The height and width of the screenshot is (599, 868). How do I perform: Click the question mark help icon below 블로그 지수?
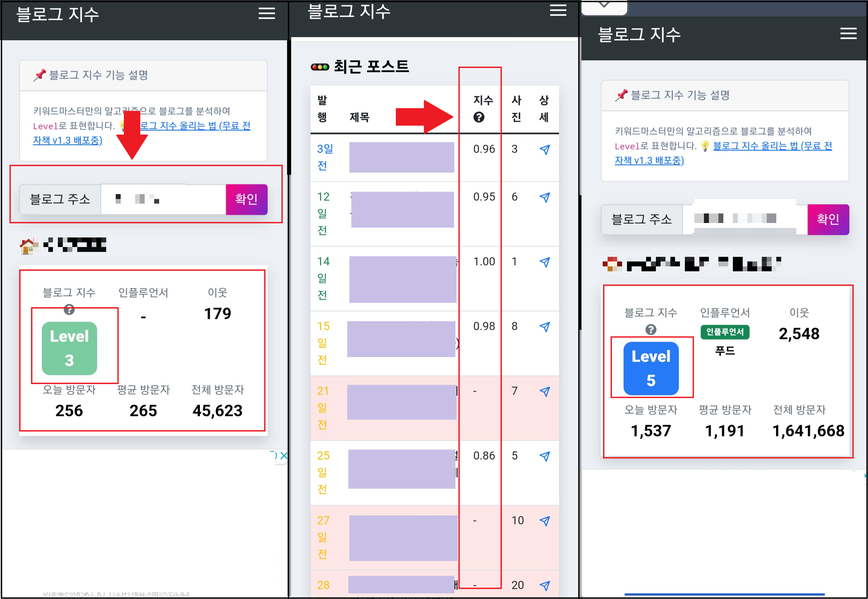tap(69, 310)
